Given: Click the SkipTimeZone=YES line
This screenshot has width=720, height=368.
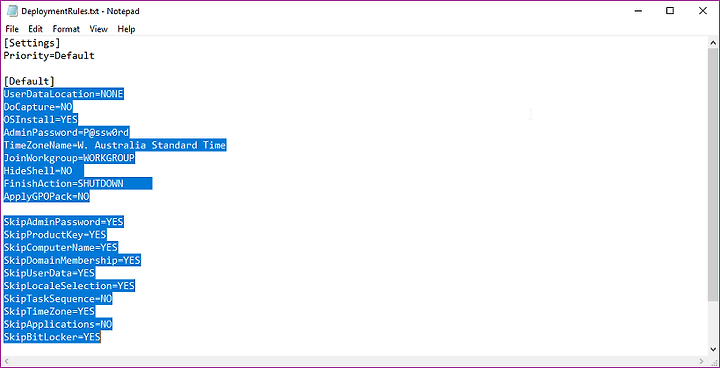Looking at the screenshot, I should pyautogui.click(x=49, y=312).
